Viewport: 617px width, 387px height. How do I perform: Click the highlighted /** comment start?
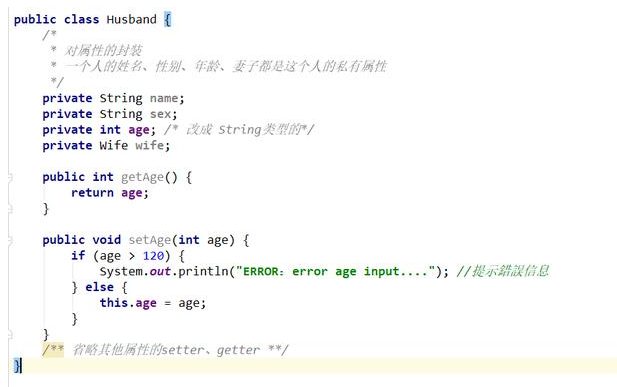53,350
